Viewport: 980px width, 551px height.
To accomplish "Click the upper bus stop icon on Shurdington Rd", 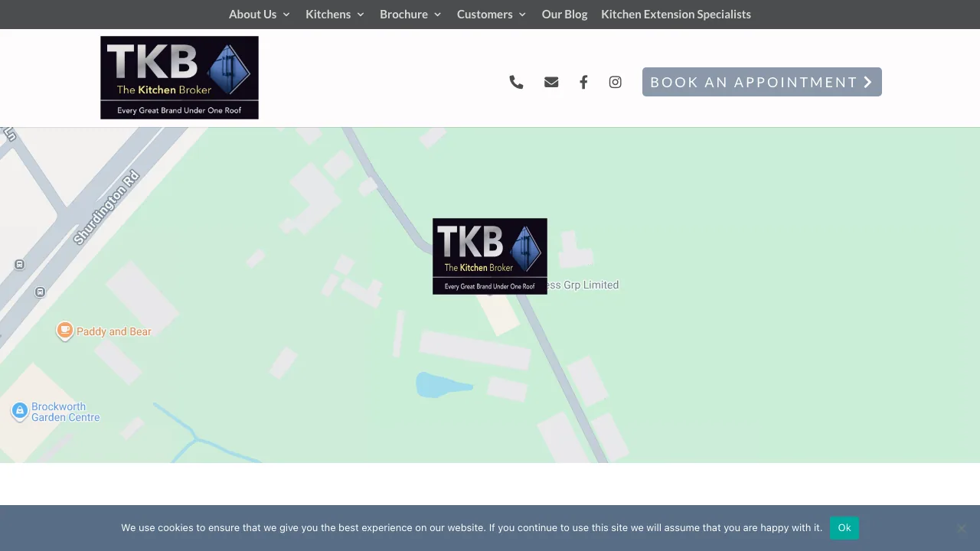I will click(x=19, y=264).
